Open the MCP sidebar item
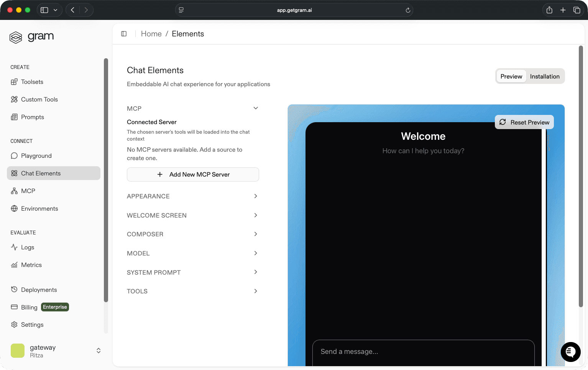This screenshot has width=588, height=370. (27, 191)
